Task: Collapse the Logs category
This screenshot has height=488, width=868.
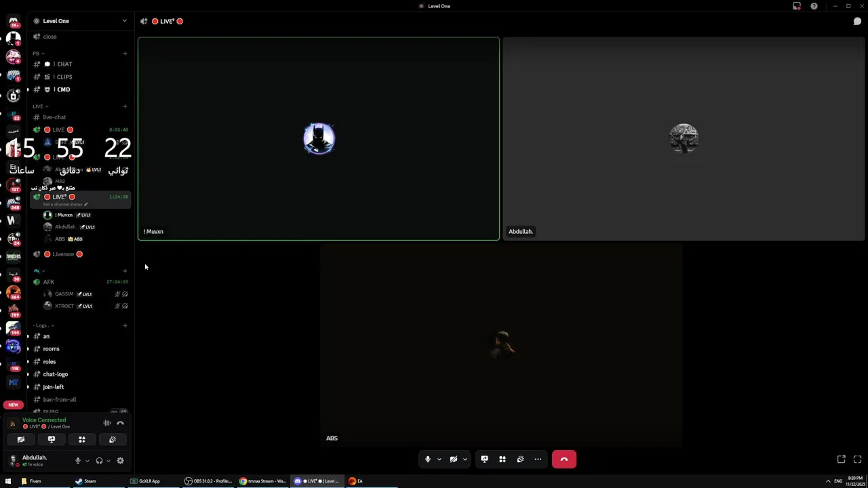Action: [x=43, y=325]
